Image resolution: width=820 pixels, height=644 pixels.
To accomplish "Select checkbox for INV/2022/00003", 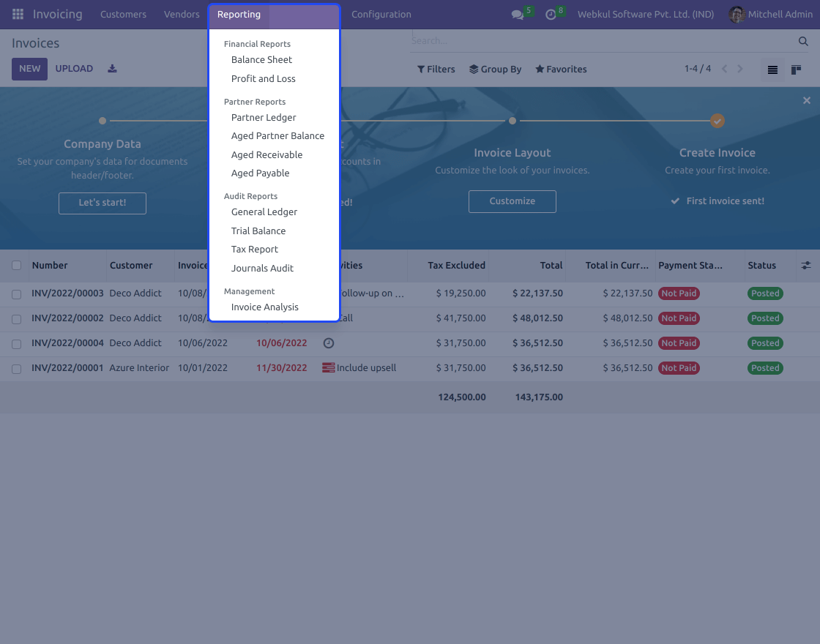I will pyautogui.click(x=17, y=294).
